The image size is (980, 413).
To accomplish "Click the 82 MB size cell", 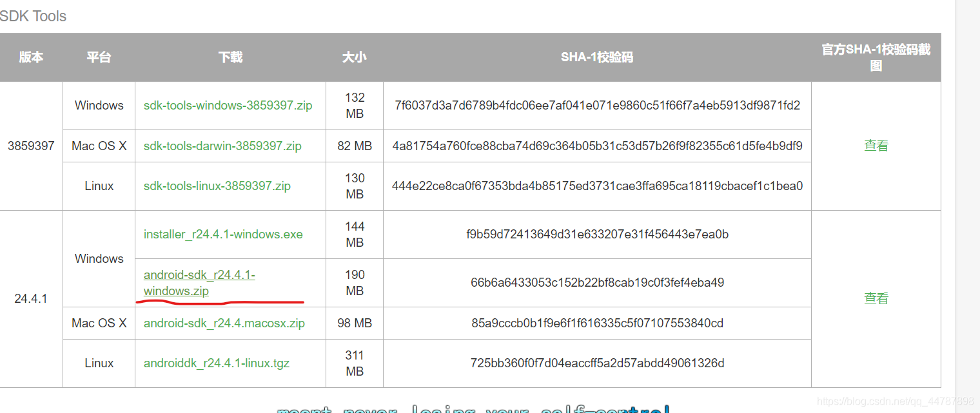I will [355, 146].
